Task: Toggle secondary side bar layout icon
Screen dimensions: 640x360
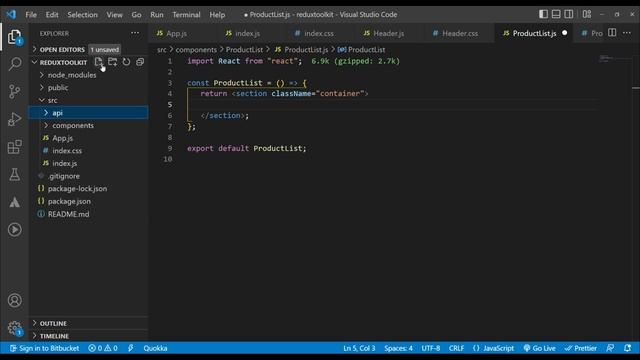Action: point(569,14)
